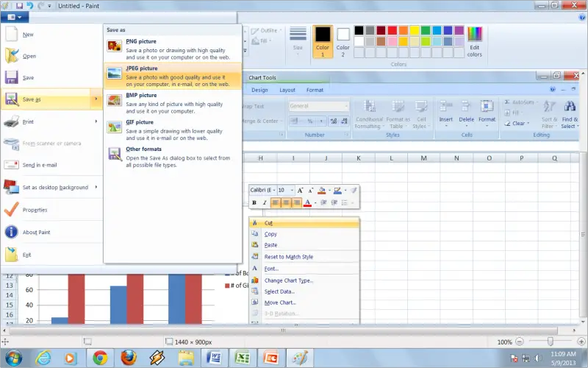Launch Internet Explorer from the taskbar
The image size is (588, 368).
(43, 358)
